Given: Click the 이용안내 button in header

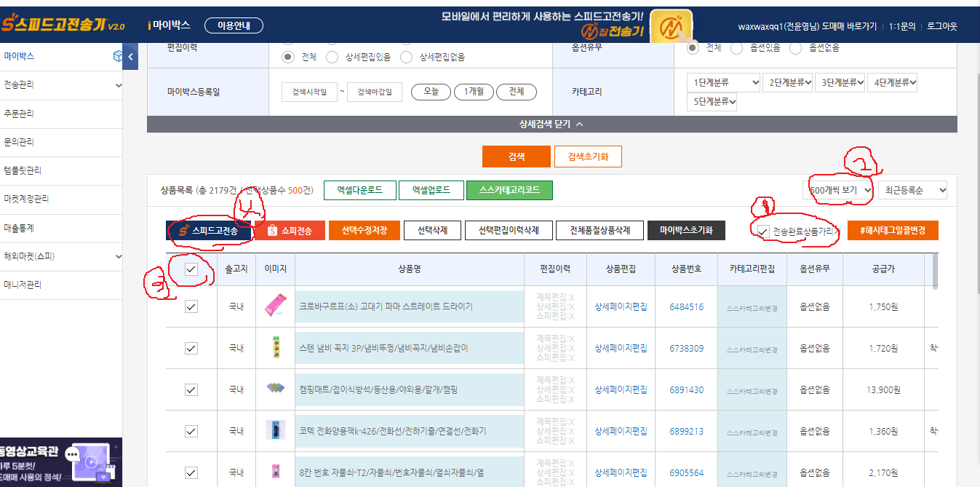Looking at the screenshot, I should pyautogui.click(x=234, y=25).
